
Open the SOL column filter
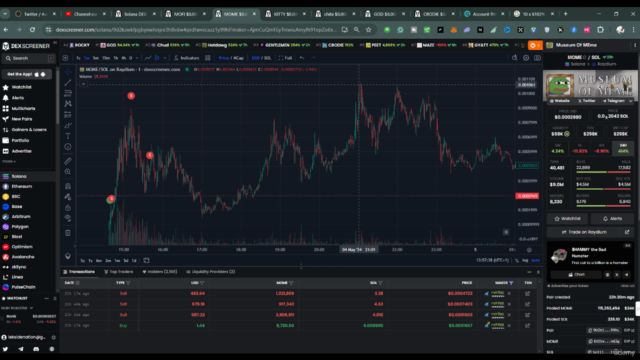[380, 283]
